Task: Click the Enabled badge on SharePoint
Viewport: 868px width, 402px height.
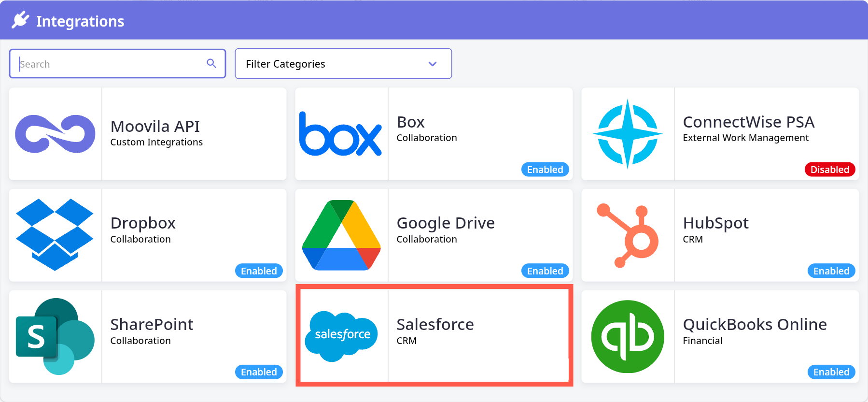Action: click(259, 372)
